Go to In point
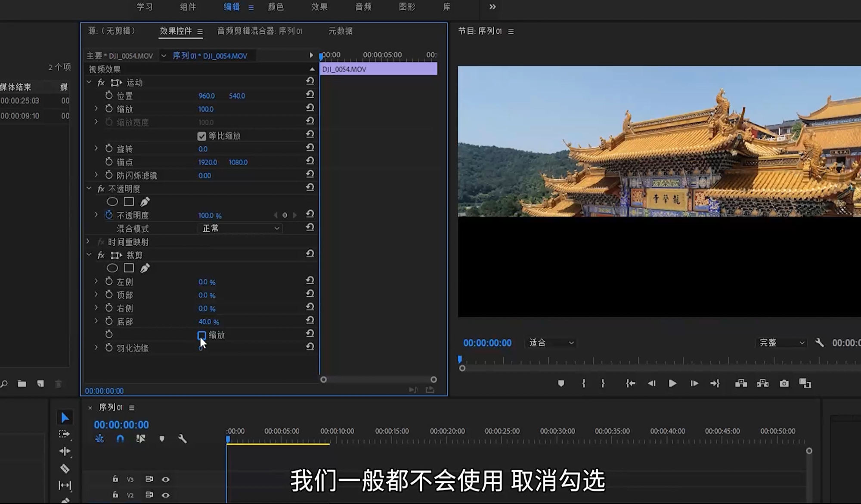The width and height of the screenshot is (861, 504). 630,383
